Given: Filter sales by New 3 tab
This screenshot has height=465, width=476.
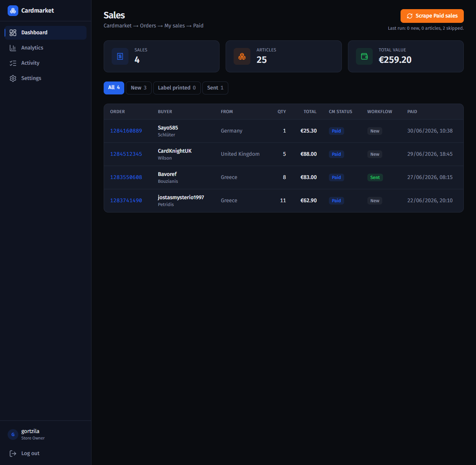Looking at the screenshot, I should 139,88.
